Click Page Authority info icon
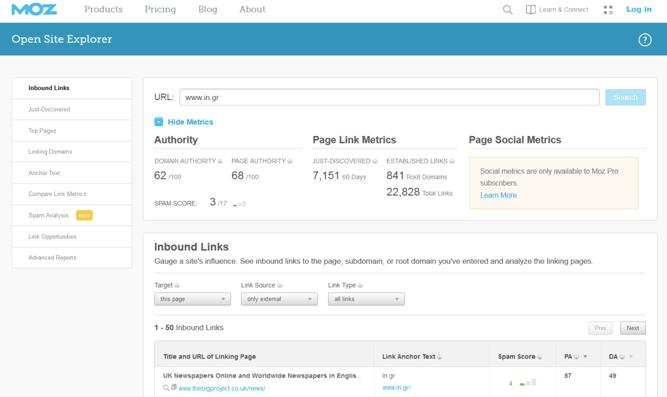Screen dimensions: 667x397 click(x=290, y=161)
